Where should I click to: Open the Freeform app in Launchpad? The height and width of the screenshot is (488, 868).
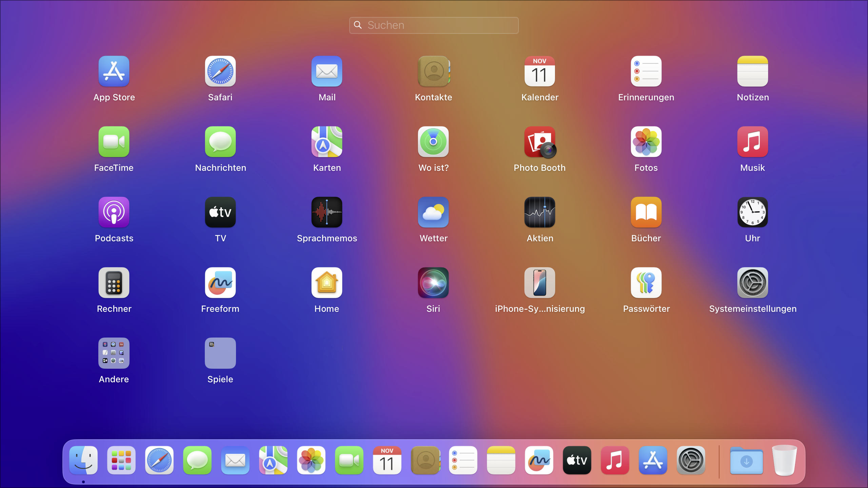pos(220,283)
